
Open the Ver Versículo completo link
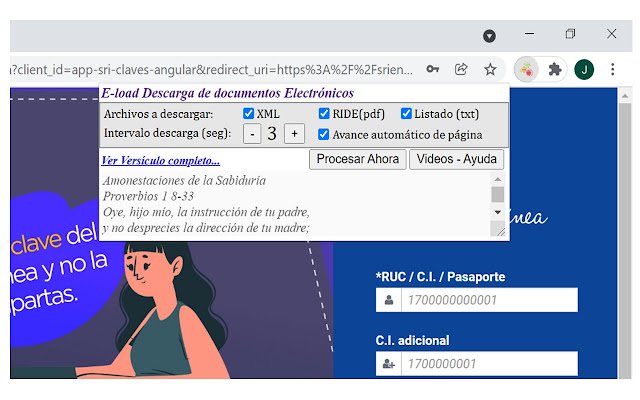click(161, 160)
